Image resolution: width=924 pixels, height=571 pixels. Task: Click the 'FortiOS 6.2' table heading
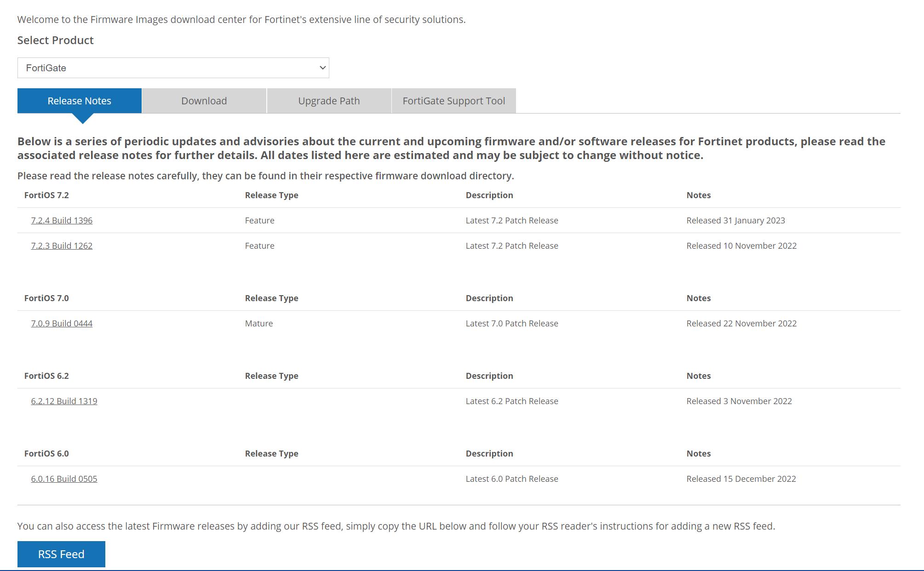46,376
